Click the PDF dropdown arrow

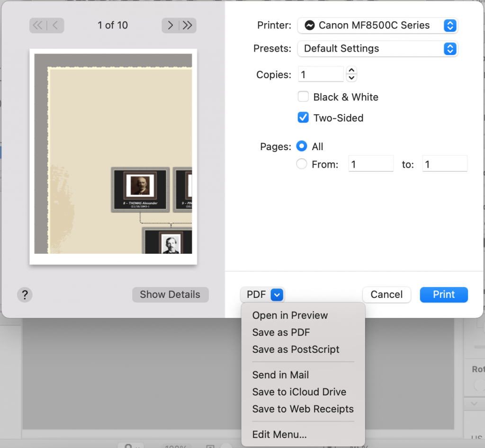pos(277,295)
